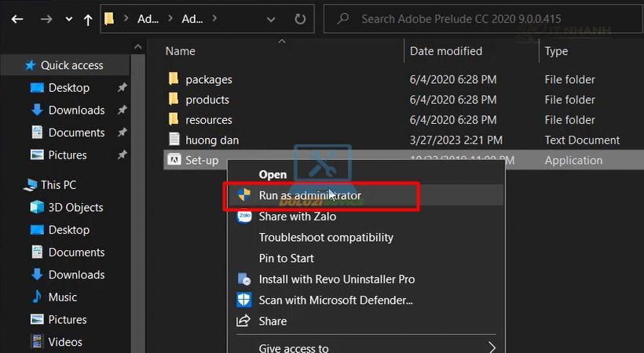
Task: Click the Quick access star icon
Action: click(31, 65)
